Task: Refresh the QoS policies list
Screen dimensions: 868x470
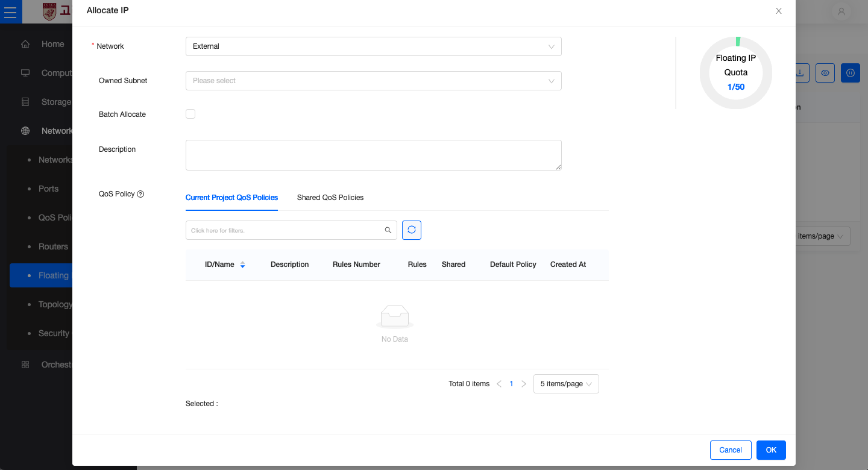Action: (412, 230)
